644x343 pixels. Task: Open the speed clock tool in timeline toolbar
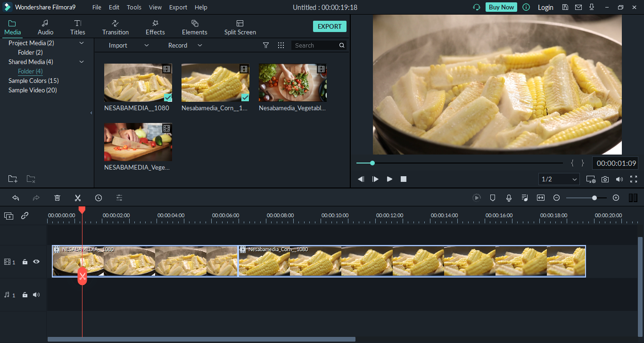[99, 198]
